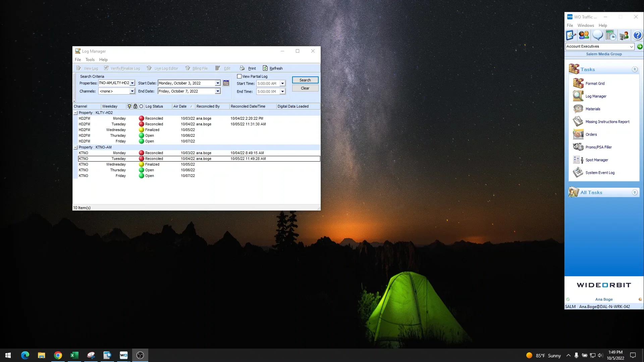Launch Excel from the taskbar
Image resolution: width=644 pixels, height=362 pixels.
tap(74, 355)
